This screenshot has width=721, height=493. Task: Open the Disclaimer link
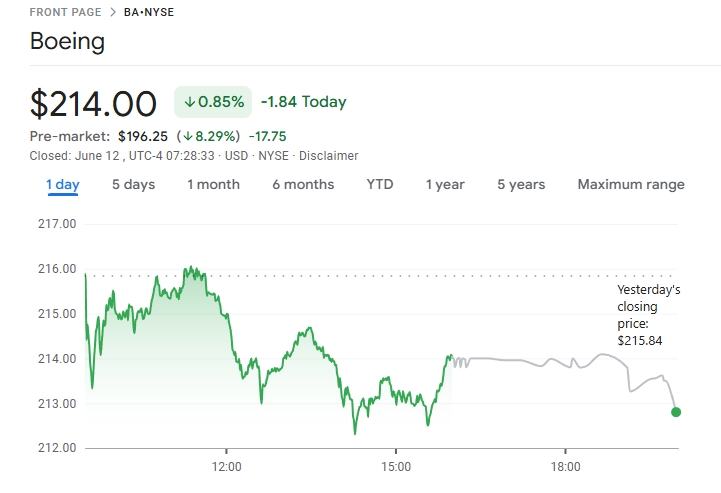pyautogui.click(x=329, y=156)
